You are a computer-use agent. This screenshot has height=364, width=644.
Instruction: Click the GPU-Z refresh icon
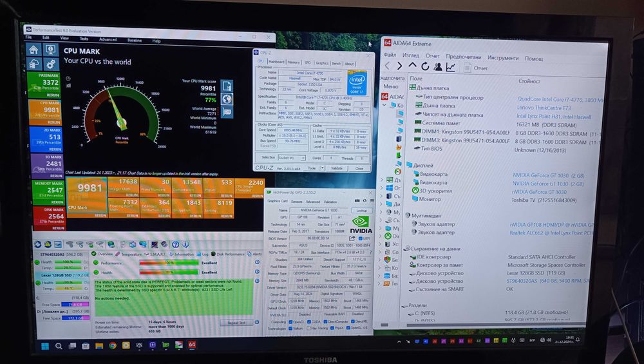coord(365,200)
